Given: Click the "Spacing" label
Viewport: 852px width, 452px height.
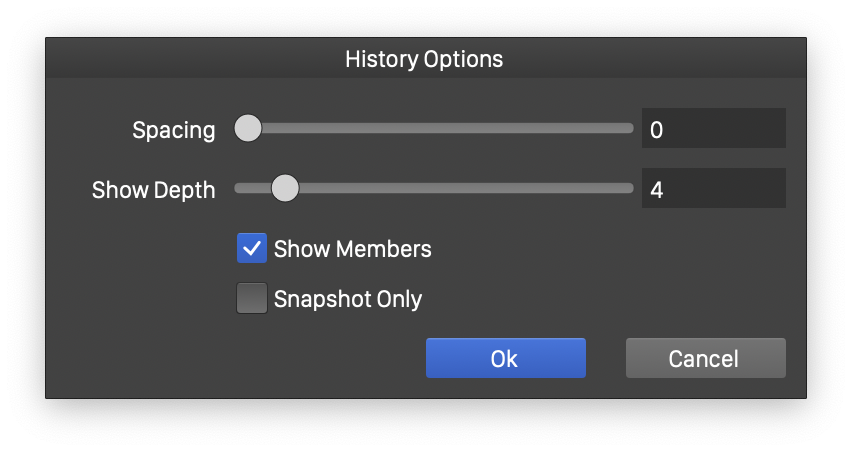Looking at the screenshot, I should [x=174, y=130].
